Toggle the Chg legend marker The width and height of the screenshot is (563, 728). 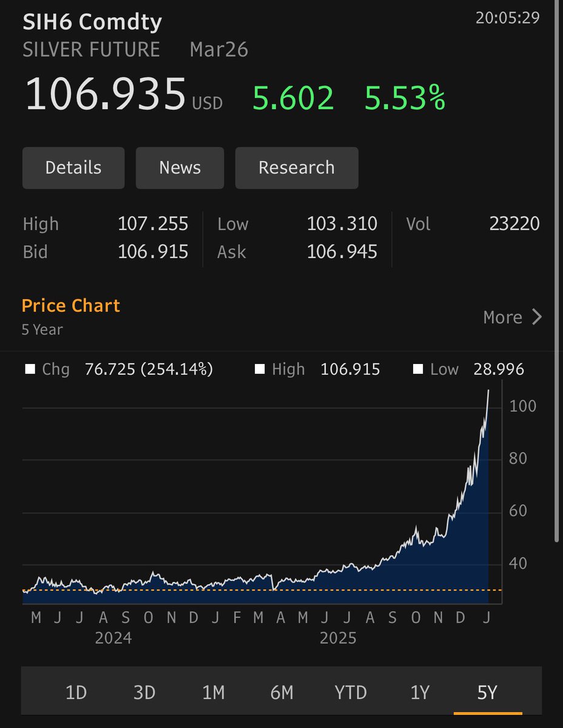[x=31, y=369]
